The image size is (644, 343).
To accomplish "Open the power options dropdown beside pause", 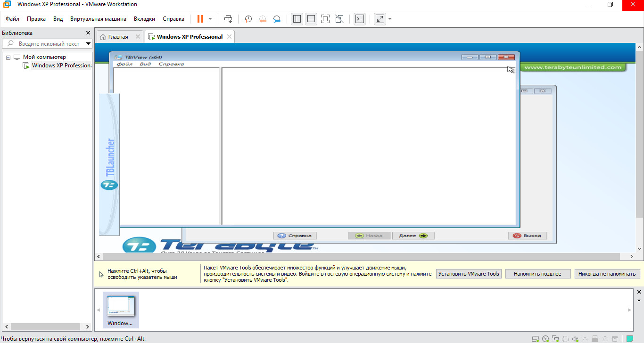I will point(210,19).
